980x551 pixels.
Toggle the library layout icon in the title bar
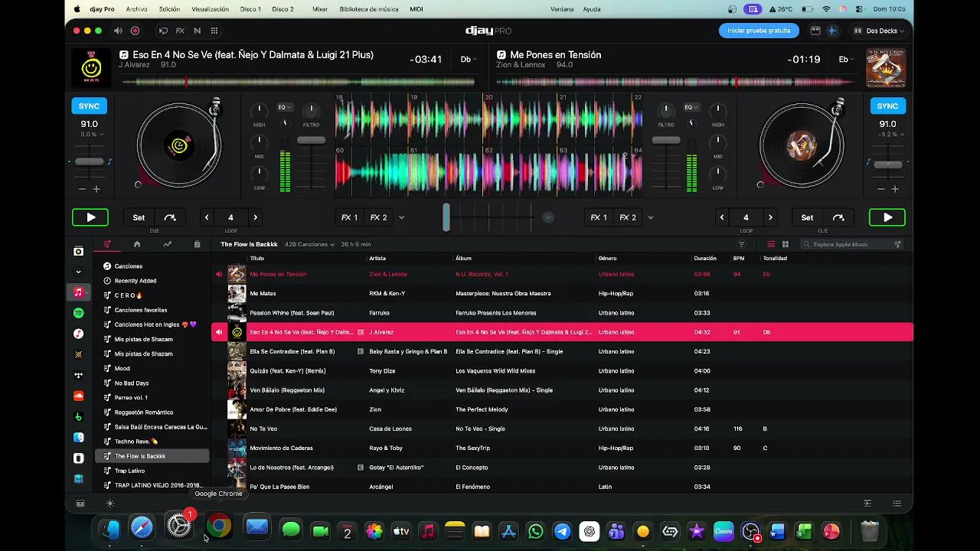click(815, 31)
